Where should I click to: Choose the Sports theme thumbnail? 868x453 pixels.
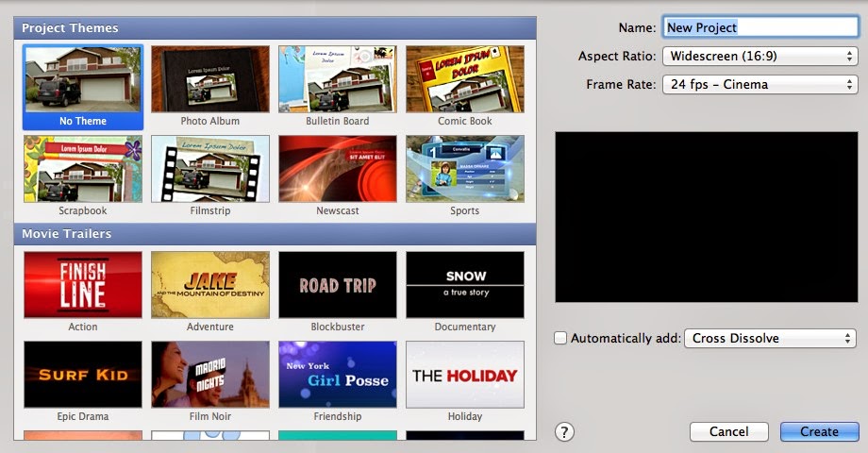(465, 169)
